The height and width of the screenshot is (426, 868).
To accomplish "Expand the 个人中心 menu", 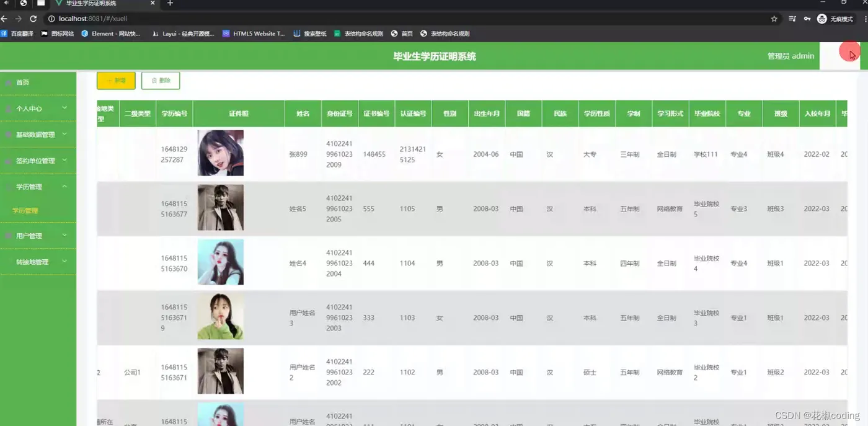I will point(38,109).
